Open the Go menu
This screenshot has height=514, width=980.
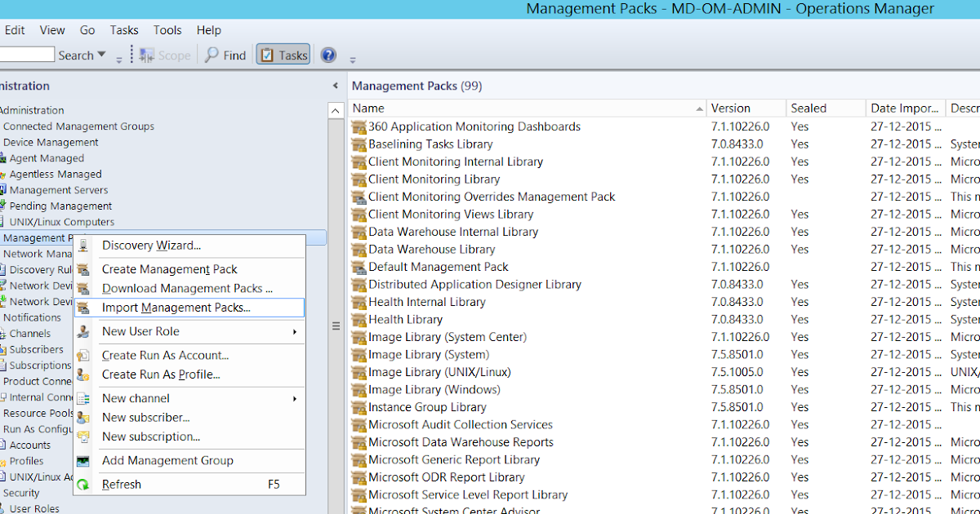click(87, 30)
